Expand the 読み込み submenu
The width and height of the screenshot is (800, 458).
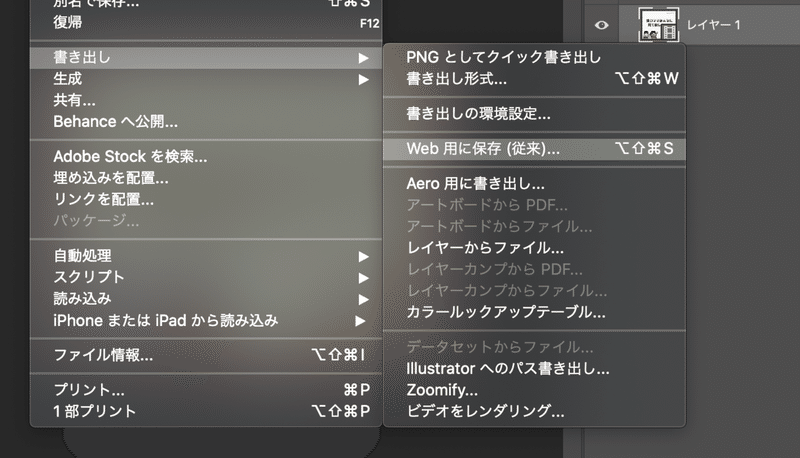206,299
